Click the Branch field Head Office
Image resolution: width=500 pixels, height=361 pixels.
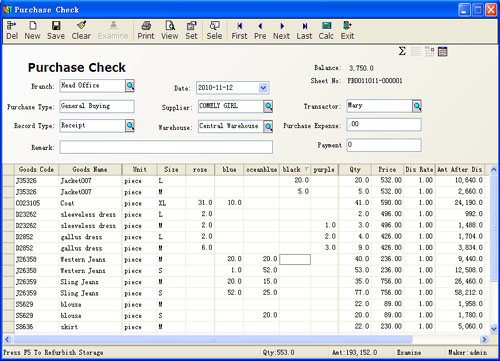pyautogui.click(x=92, y=86)
